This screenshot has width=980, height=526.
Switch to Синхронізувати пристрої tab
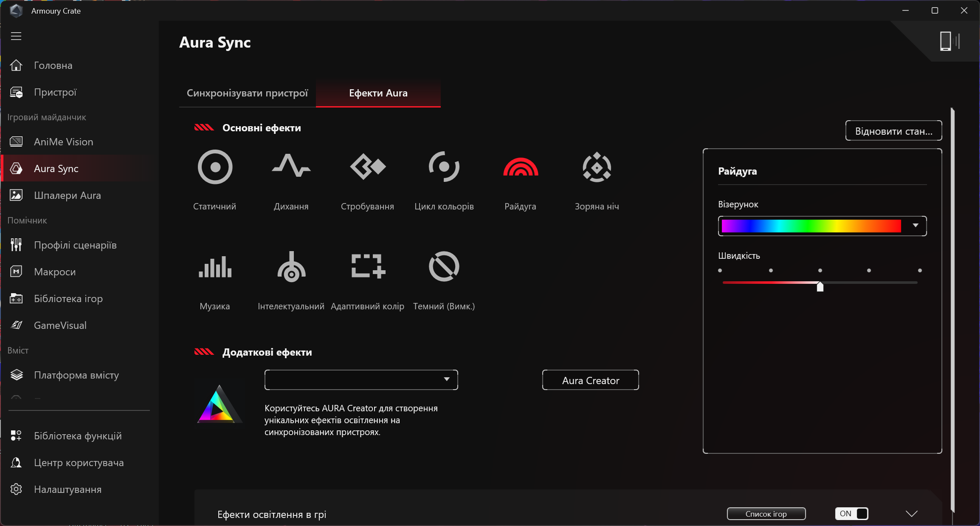(247, 93)
